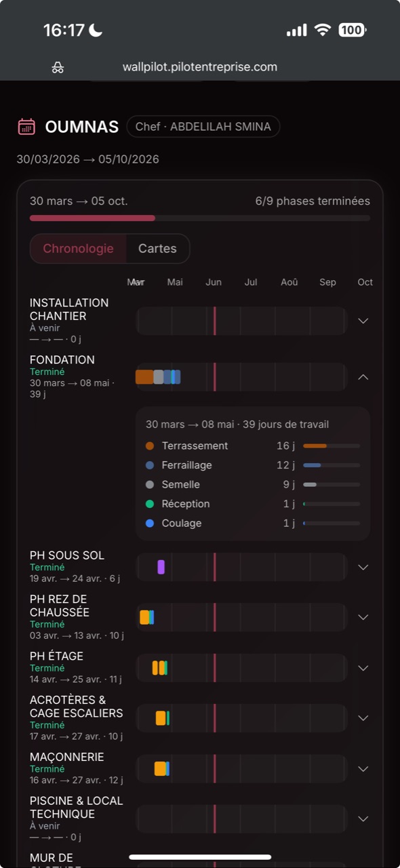Screen dimensions: 400x868
Task: Click the '6/9 phases terminées' text
Action: [313, 201]
